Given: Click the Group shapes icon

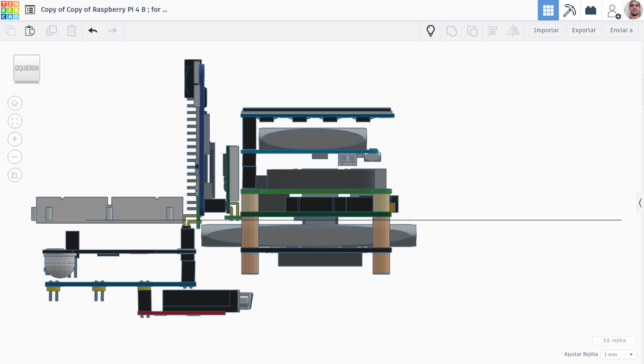Looking at the screenshot, I should click(452, 31).
